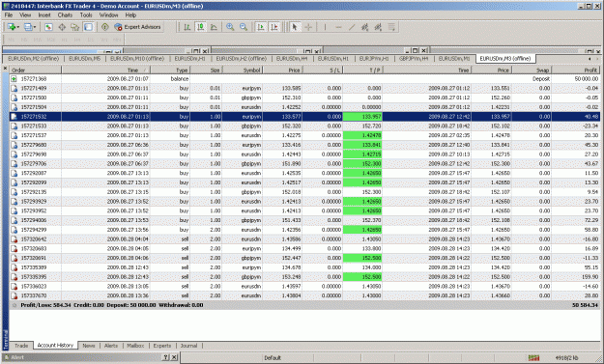The width and height of the screenshot is (604, 364).
Task: Switch to EURUSDm,H2 (offline) chart tab
Action: (x=242, y=59)
